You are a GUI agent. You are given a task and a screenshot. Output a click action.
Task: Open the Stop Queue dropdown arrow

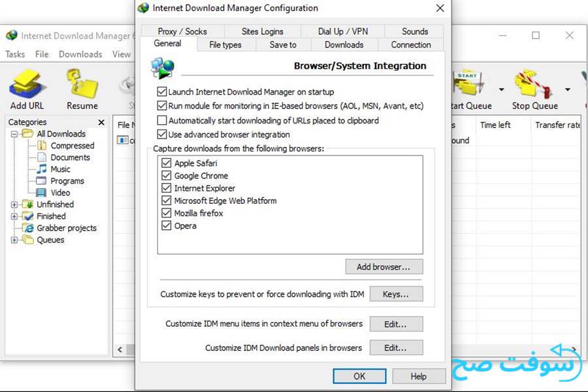point(568,90)
